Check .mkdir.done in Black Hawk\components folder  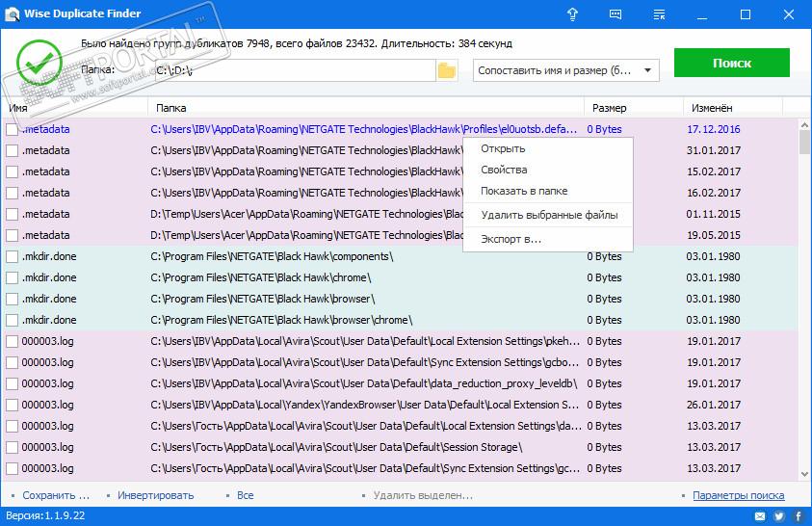coord(12,257)
